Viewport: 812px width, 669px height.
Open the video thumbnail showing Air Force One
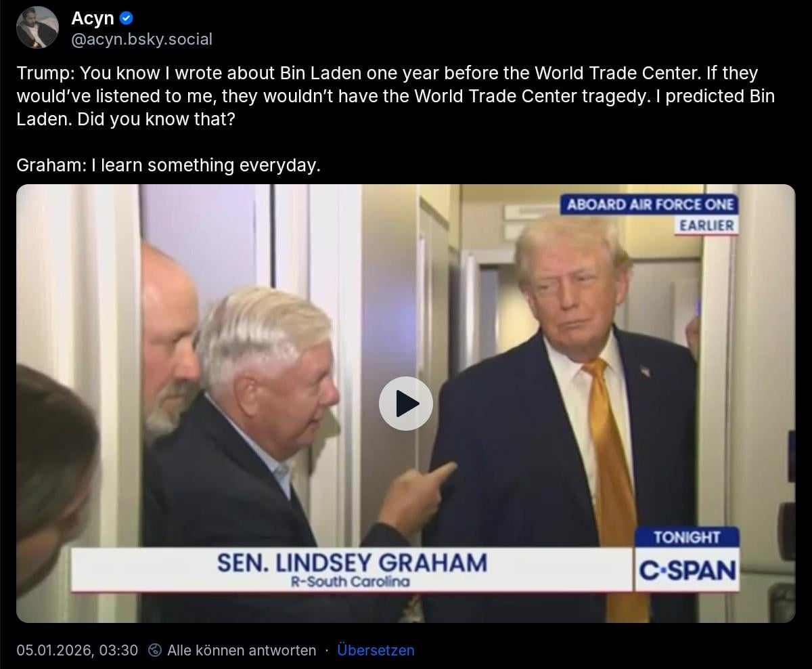(x=405, y=404)
